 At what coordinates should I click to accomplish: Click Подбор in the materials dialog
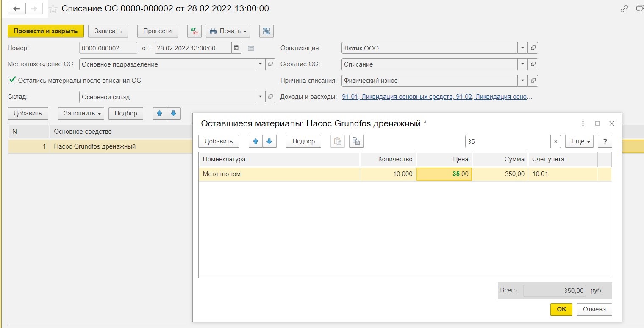304,141
